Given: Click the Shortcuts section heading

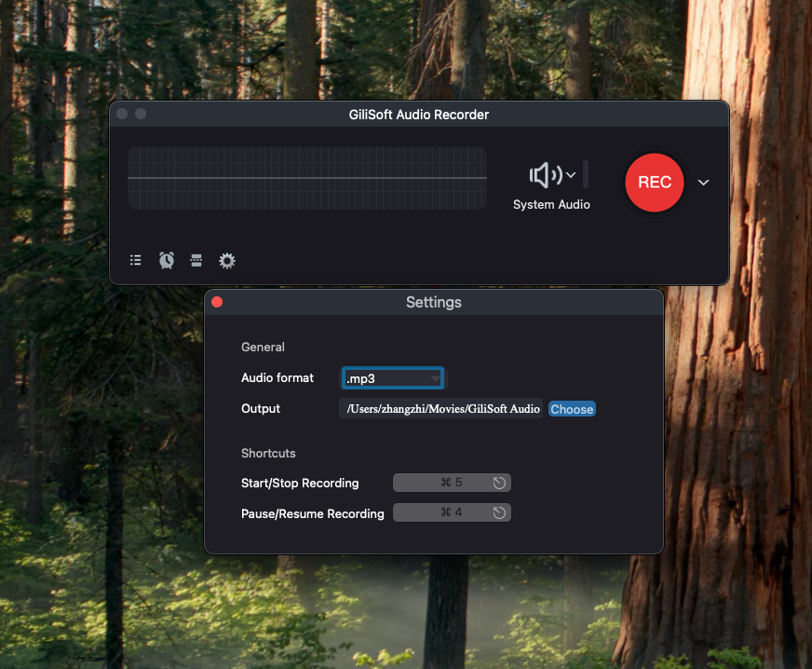Looking at the screenshot, I should click(x=268, y=453).
